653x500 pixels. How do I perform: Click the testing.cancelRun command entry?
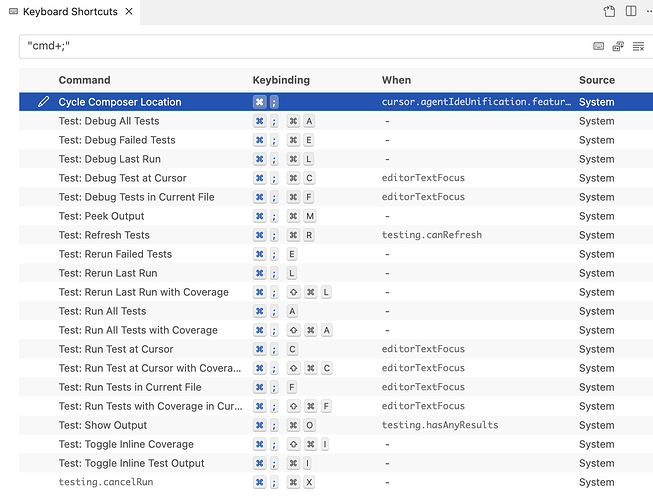point(105,482)
